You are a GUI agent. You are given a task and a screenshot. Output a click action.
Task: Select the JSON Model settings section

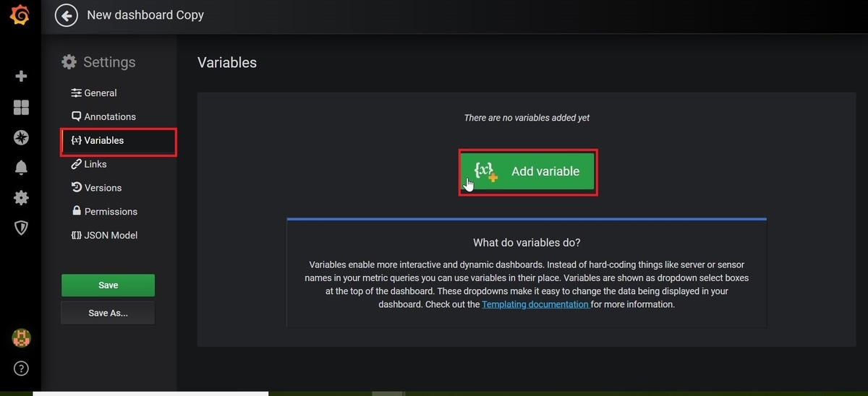(104, 236)
